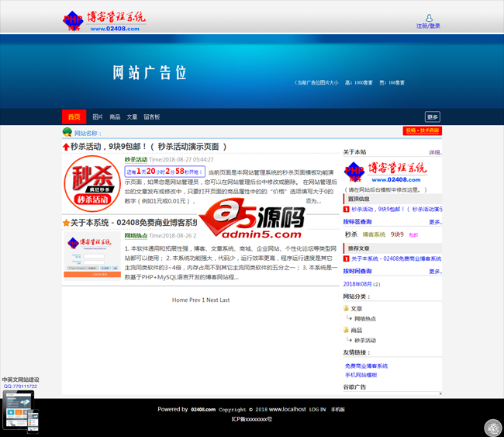The image size is (504, 437).
Task: Click the QQ:770111722 contact link
Action: 20,386
